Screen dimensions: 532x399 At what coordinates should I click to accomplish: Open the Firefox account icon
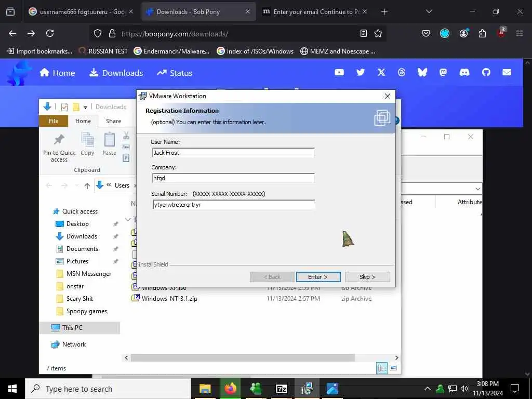463,33
